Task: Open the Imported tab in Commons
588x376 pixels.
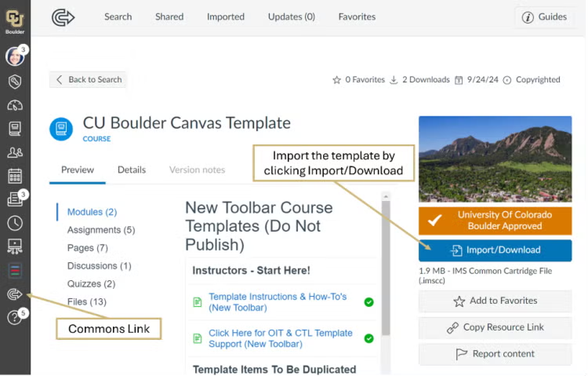Action: coord(226,17)
